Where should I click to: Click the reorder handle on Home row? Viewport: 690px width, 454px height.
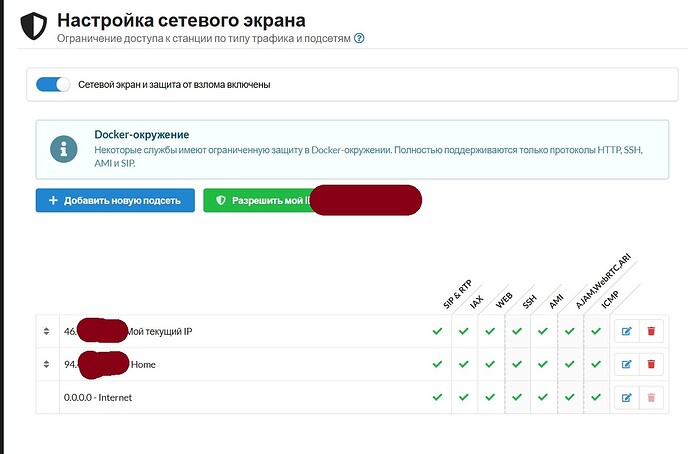click(47, 364)
